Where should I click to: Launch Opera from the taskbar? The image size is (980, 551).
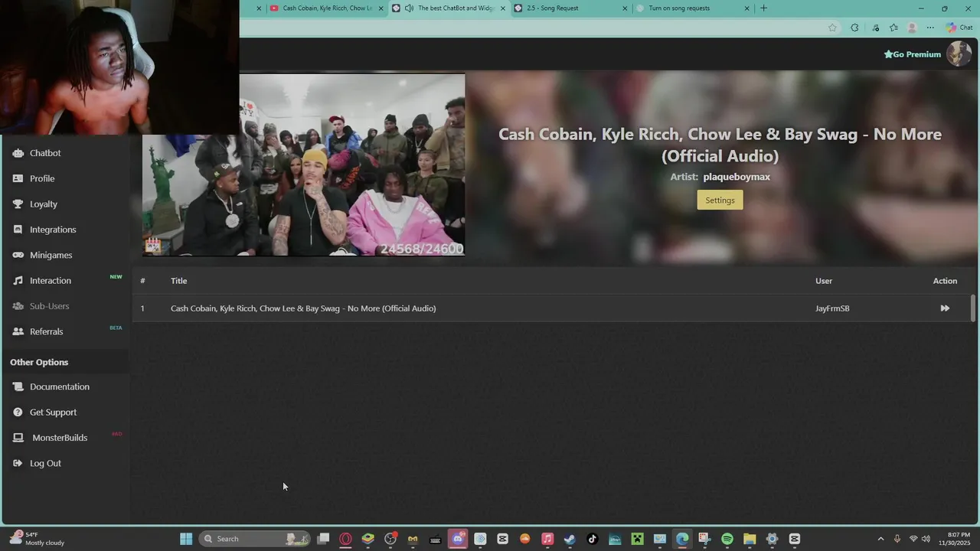(x=345, y=539)
